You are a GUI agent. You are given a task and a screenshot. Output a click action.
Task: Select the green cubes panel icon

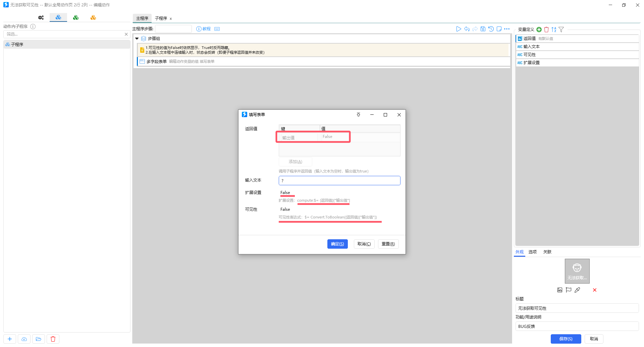coord(76,18)
